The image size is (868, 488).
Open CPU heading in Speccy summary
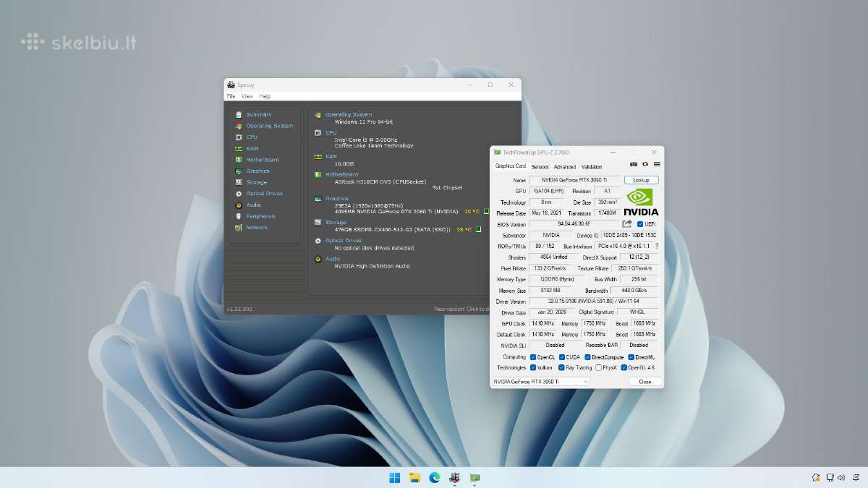coord(331,132)
